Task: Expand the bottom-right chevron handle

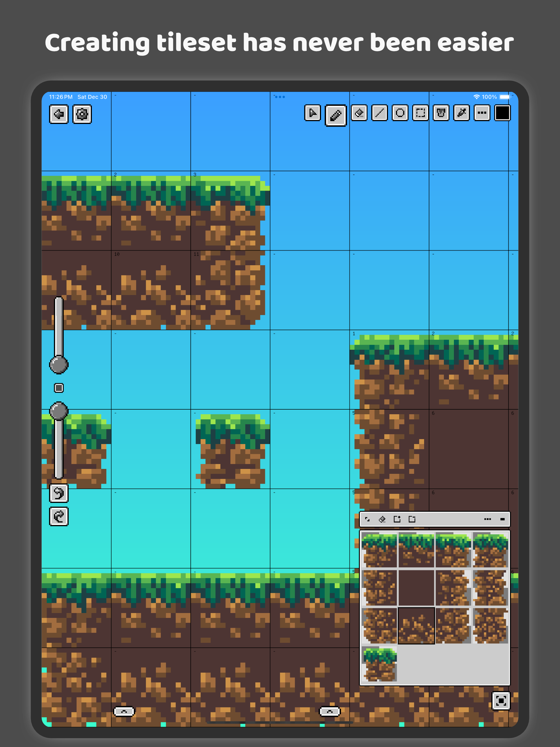Action: [330, 711]
